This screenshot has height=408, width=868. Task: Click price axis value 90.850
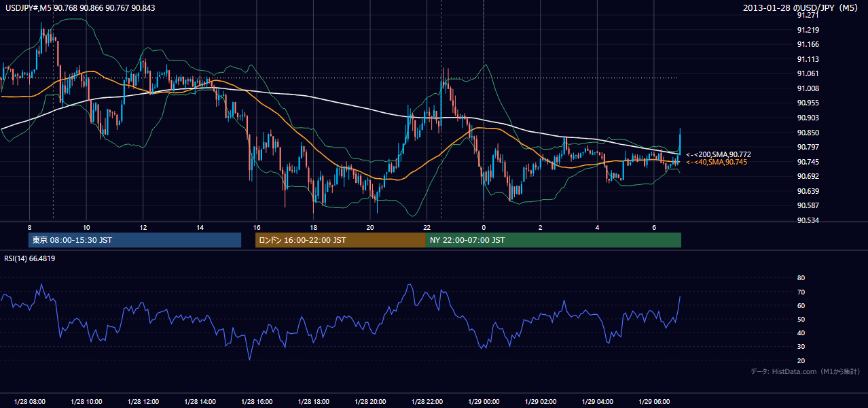(x=808, y=133)
